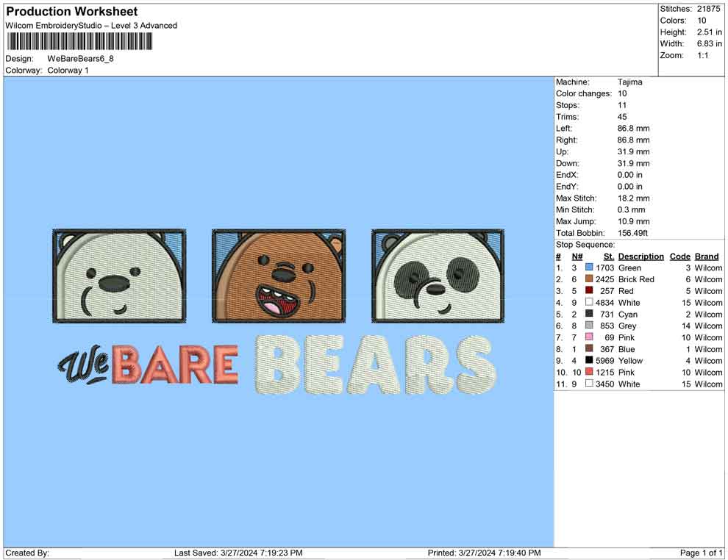Screen dimensions: 728x560
Task: Click the Total Bobbin value '156.49ft'
Action: coord(633,232)
